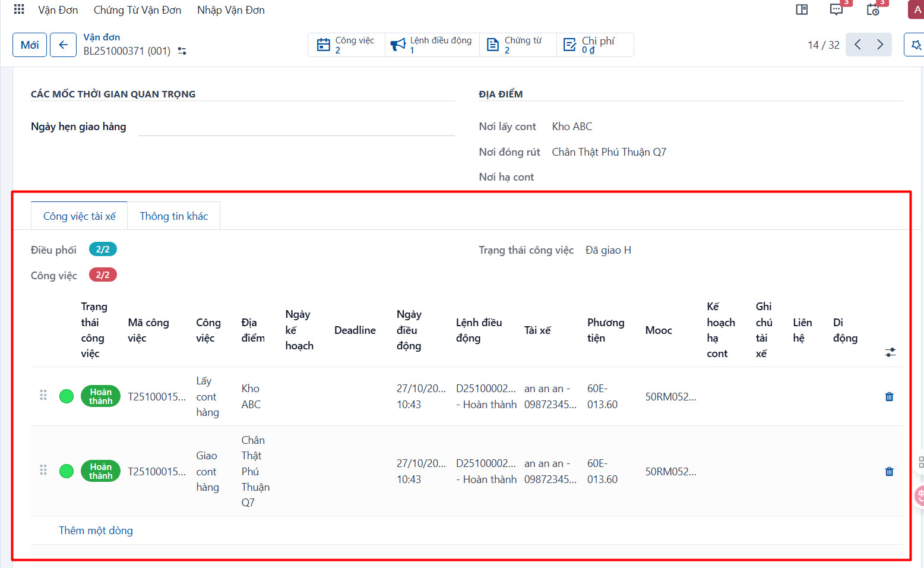Sort by Địa điểm column header
Screen dimensions: 924x568
click(x=253, y=330)
